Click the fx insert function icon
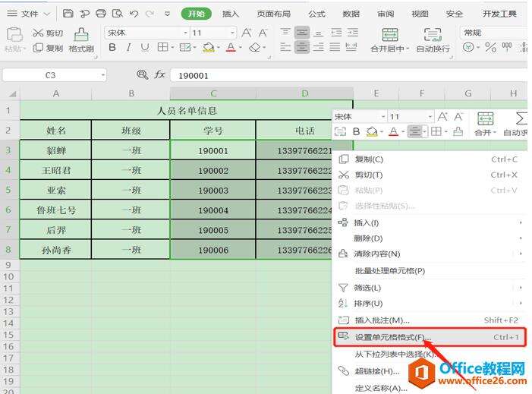Screen dimensions: 532x394 point(160,75)
